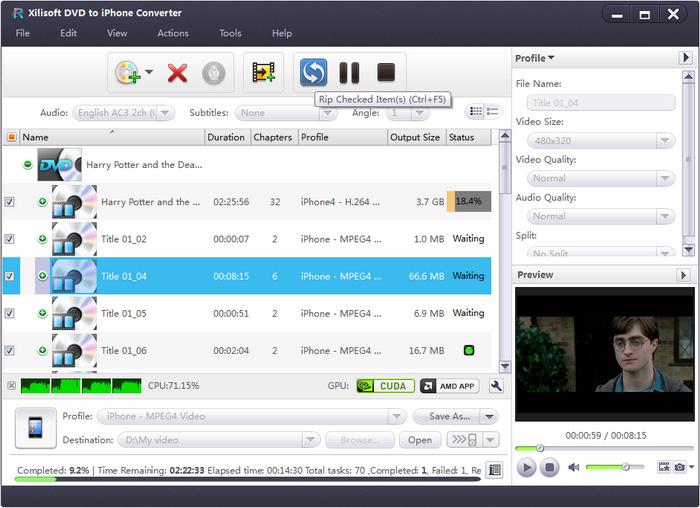
Task: Toggle the Title 01_06 checkbox
Action: (x=10, y=351)
